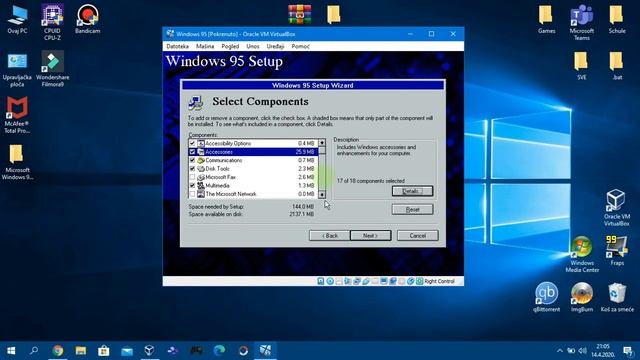Select the qBittorrent desktop shortcut
This screenshot has height=360, width=640.
(547, 298)
